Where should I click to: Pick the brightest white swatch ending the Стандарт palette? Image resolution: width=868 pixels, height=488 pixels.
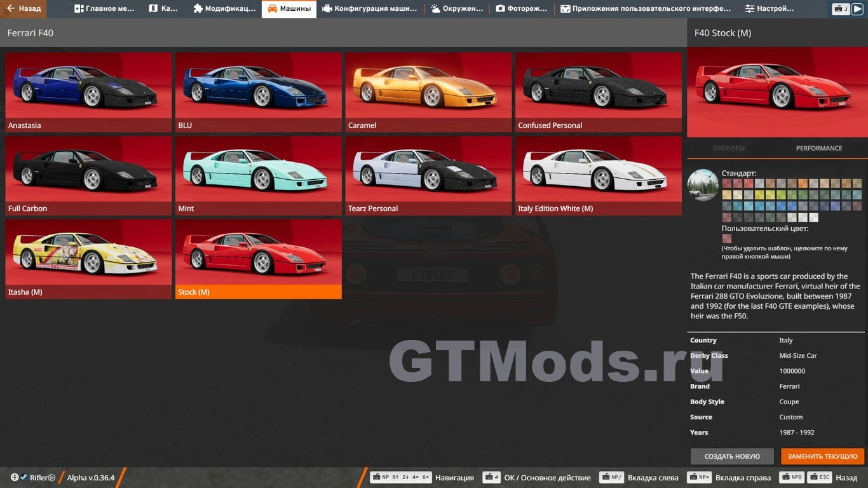(x=813, y=217)
